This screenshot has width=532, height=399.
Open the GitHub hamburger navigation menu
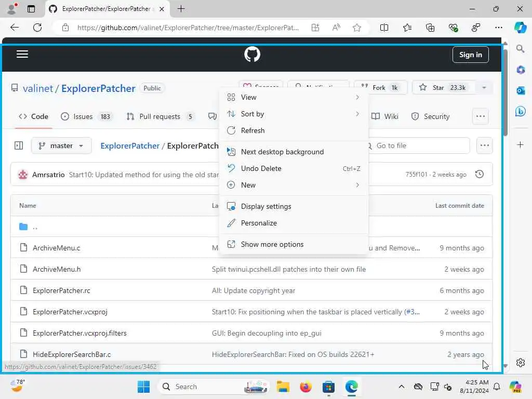(22, 54)
